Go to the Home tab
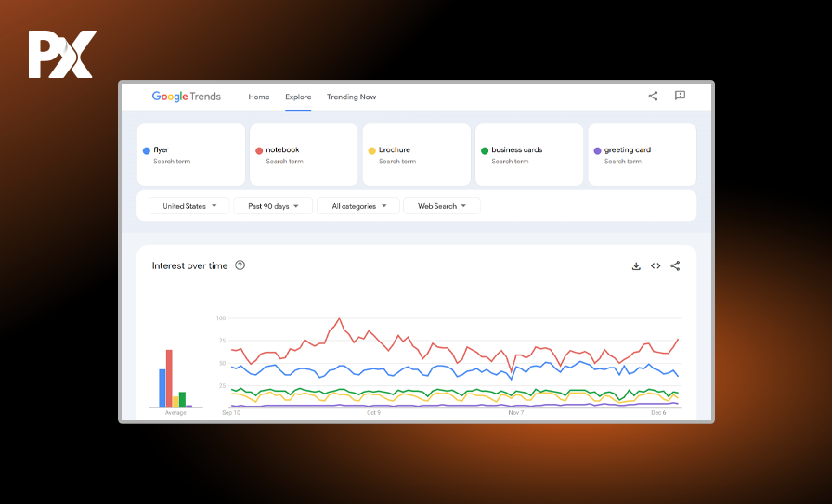The height and width of the screenshot is (504, 832). 259,97
